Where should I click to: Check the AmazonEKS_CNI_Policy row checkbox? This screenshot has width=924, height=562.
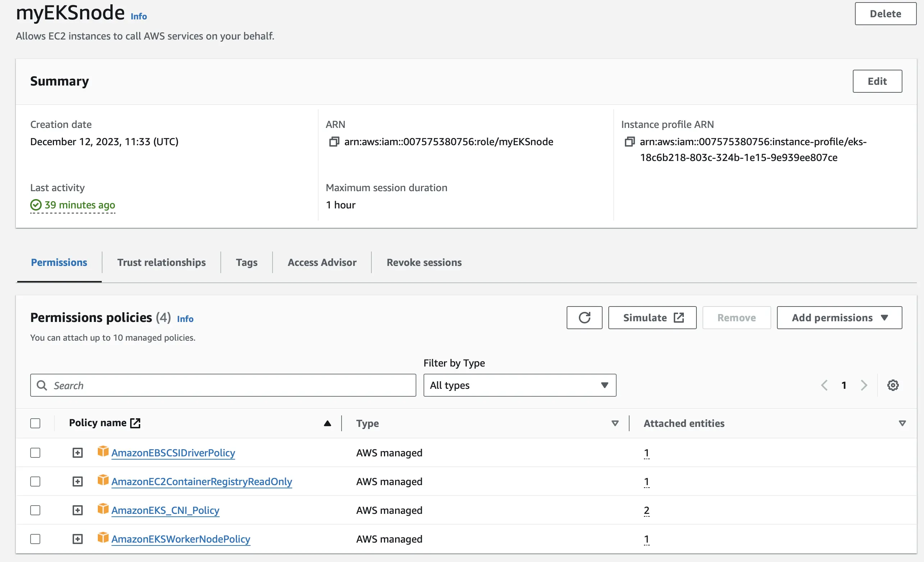click(35, 510)
